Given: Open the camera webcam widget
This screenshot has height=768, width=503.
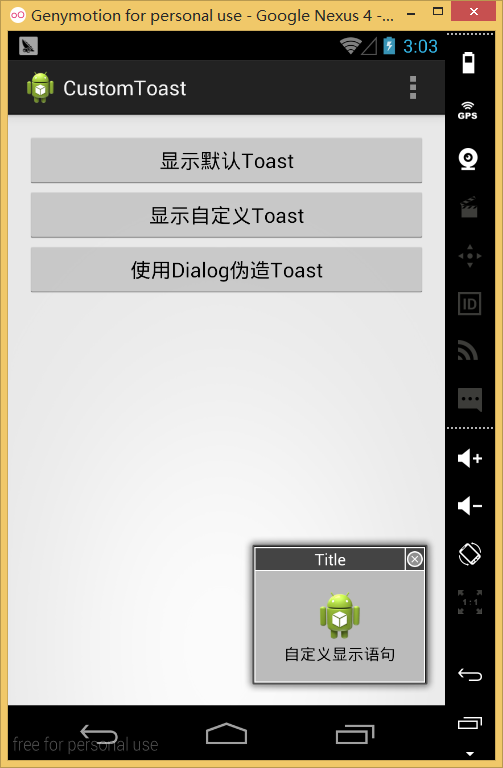Looking at the screenshot, I should pos(469,159).
